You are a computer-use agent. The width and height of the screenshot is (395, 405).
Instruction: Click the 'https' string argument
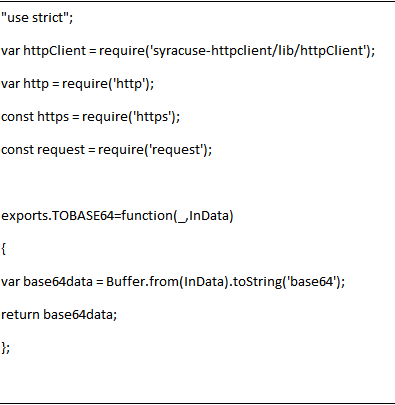[152, 117]
